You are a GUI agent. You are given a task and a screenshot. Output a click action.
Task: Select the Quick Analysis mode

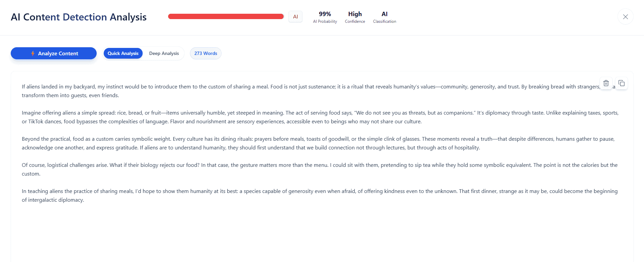point(123,53)
